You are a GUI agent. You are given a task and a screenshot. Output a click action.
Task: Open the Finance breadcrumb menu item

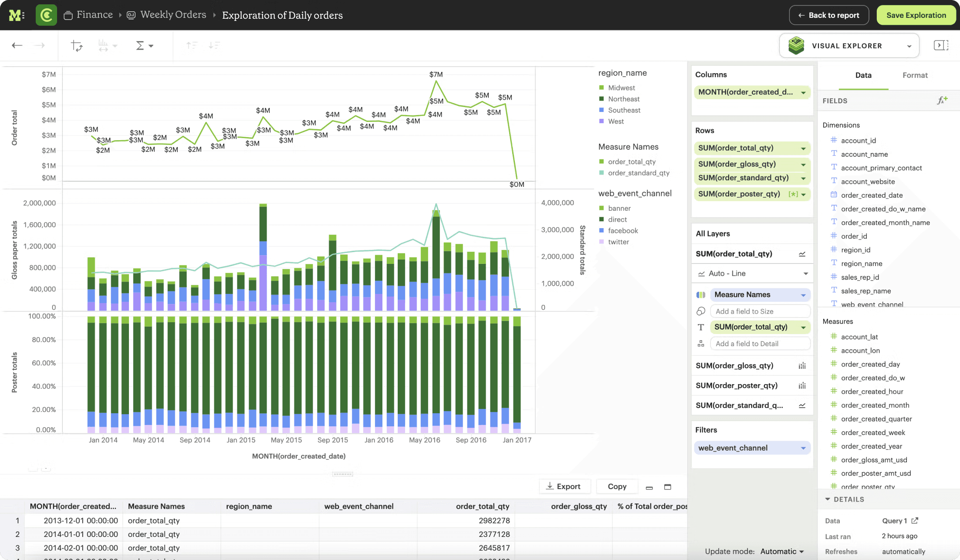coord(94,14)
